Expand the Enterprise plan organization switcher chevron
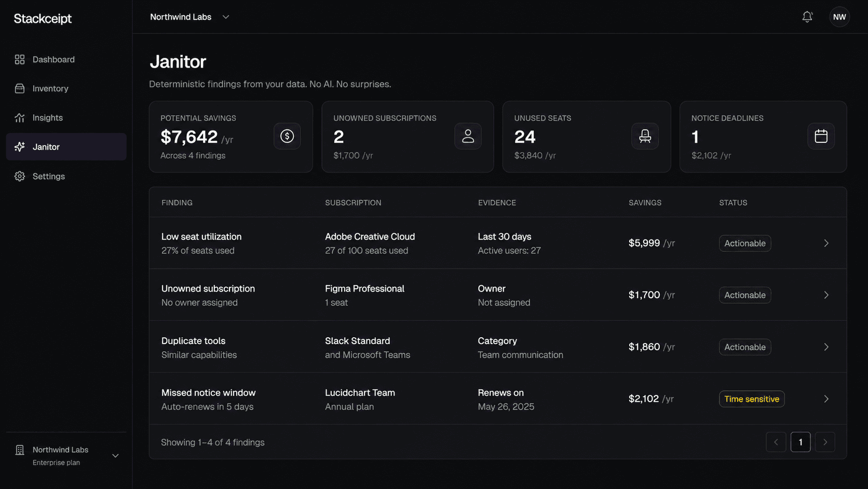This screenshot has height=489, width=868. [115, 456]
